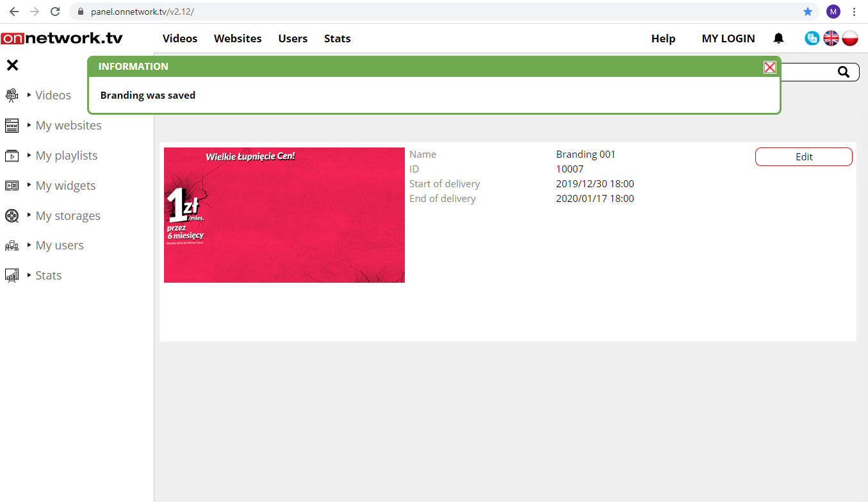Expand the My websites sidebar section
The height and width of the screenshot is (502, 868).
click(x=68, y=126)
